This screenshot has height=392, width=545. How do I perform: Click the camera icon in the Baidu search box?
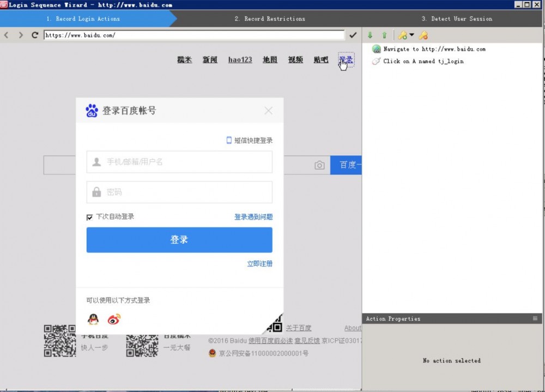coord(319,164)
